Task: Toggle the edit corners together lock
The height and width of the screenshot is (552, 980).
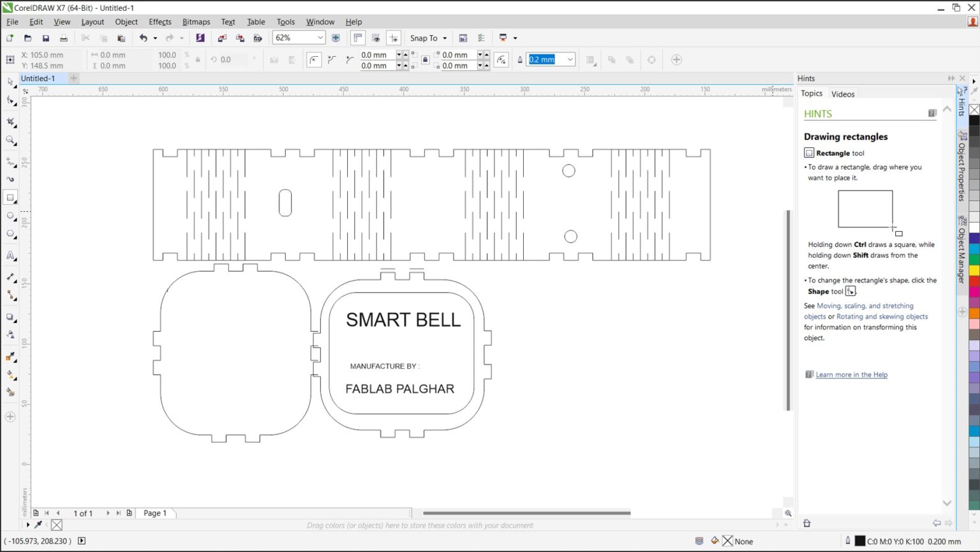Action: point(425,60)
